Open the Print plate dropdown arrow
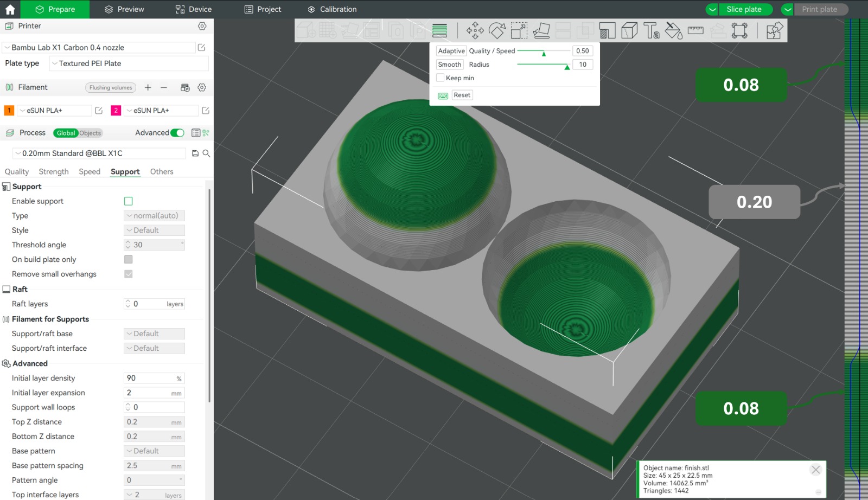Viewport: 868px width, 500px height. click(x=787, y=9)
